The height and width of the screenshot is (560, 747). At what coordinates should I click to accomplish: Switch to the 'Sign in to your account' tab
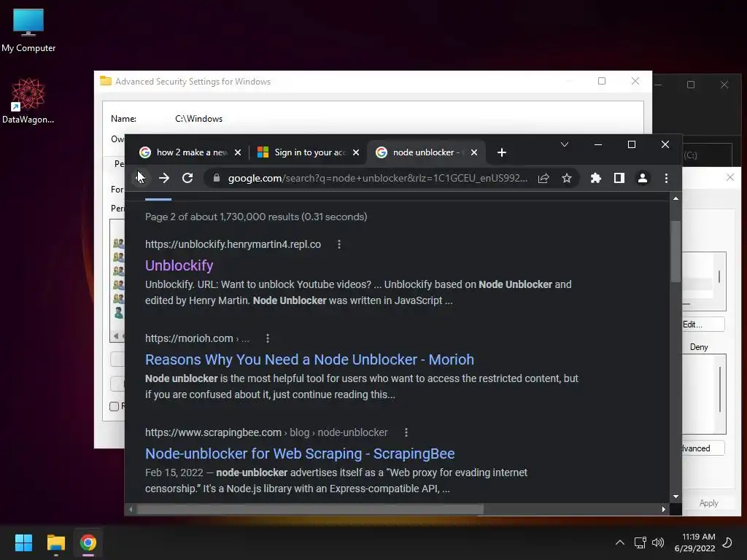[x=308, y=152]
